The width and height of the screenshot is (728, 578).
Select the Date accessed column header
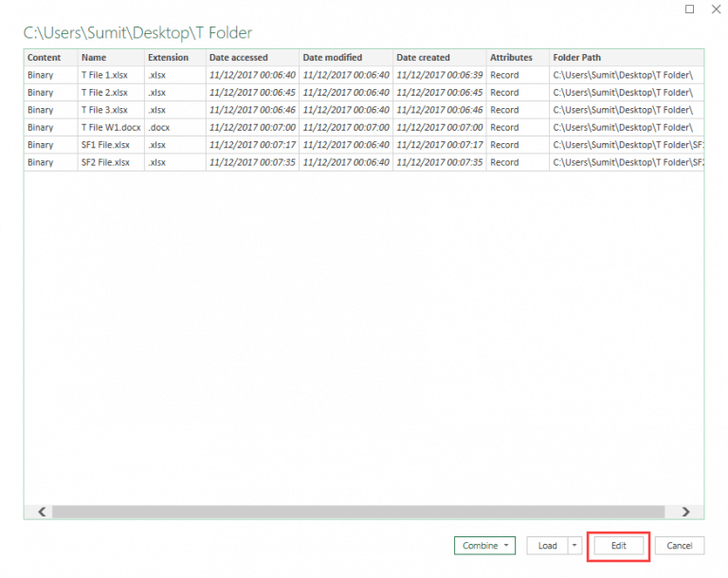(x=252, y=58)
